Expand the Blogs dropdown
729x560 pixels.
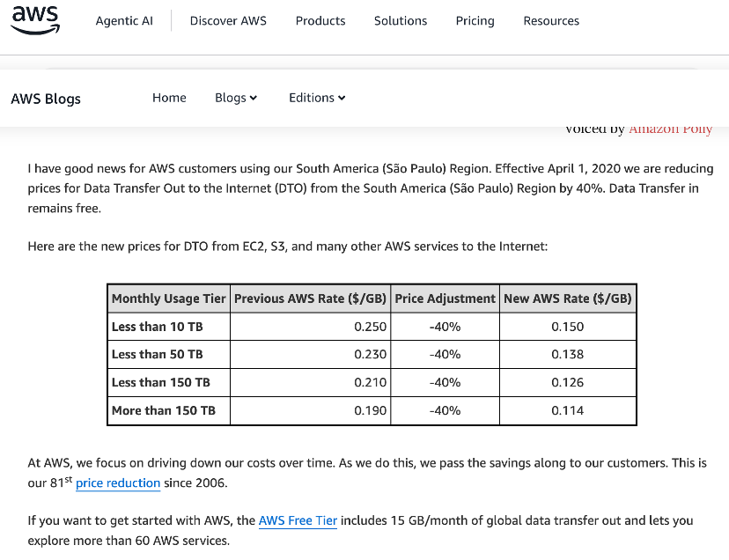[236, 98]
